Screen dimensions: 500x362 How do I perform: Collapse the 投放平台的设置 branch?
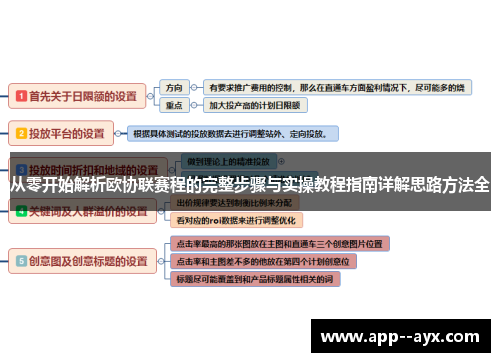[x=118, y=133]
